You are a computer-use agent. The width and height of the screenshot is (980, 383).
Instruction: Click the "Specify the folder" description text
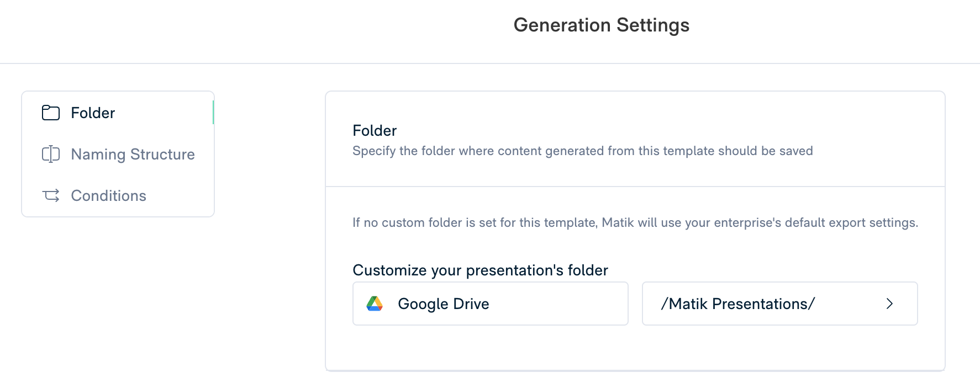[x=582, y=151]
